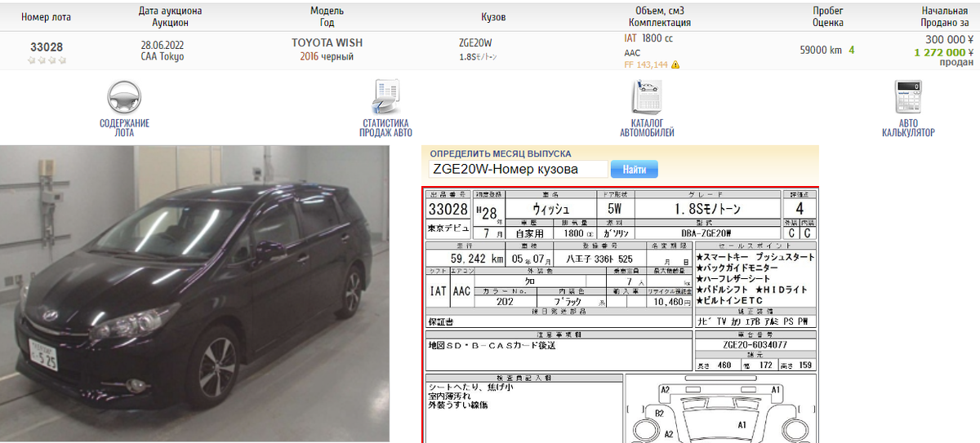Open the Авто калькулятор calculator icon
This screenshot has height=443, width=980.
[x=908, y=97]
